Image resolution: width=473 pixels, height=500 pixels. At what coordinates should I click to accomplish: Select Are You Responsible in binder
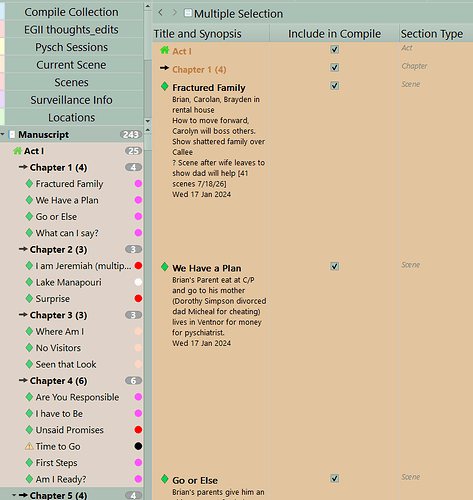(77, 397)
